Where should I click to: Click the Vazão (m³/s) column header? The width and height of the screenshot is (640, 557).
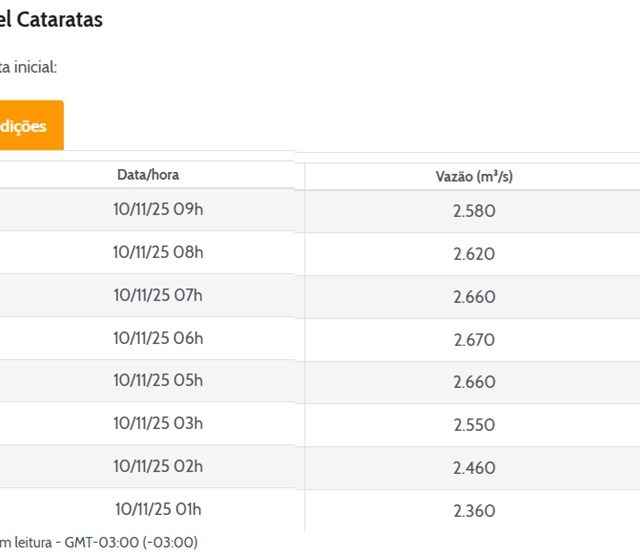[474, 177]
